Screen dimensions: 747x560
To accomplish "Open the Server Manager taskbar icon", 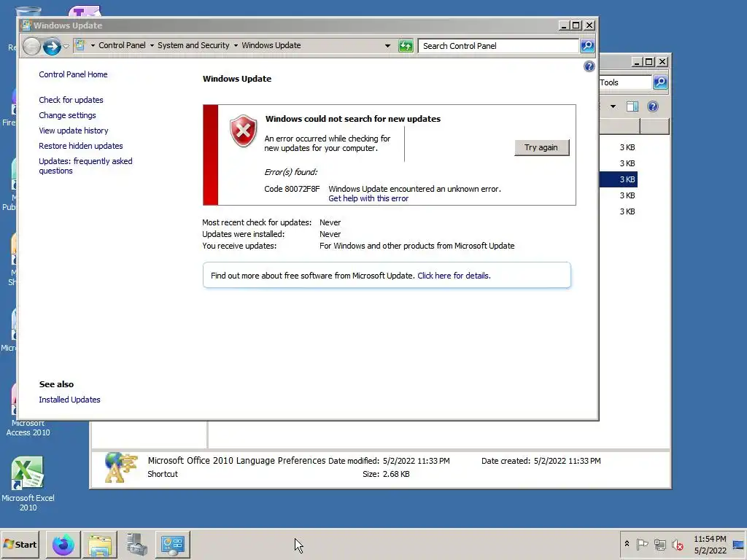I will point(136,545).
